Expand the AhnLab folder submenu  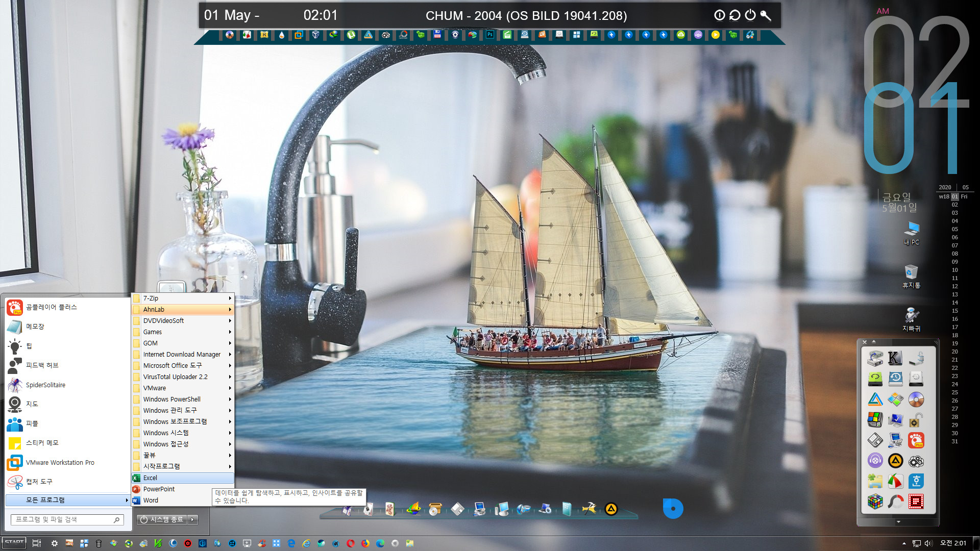pyautogui.click(x=183, y=310)
